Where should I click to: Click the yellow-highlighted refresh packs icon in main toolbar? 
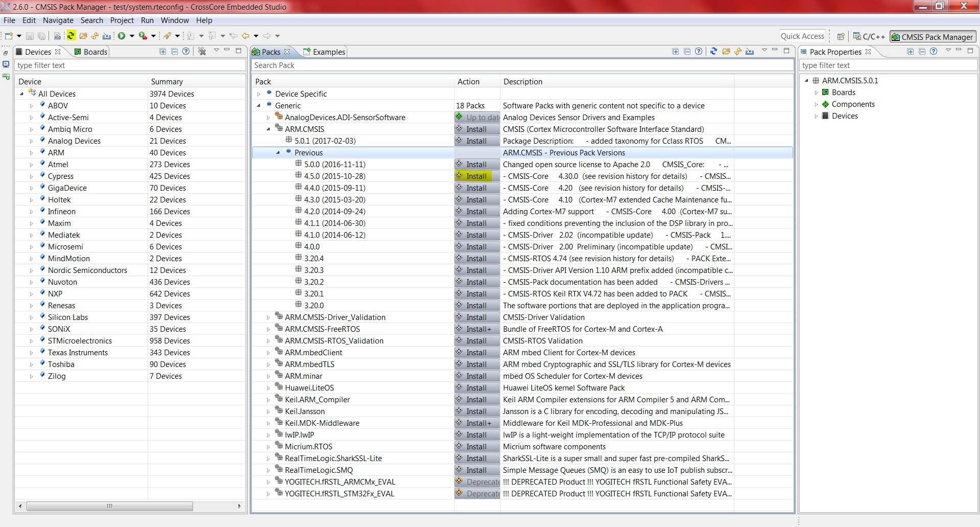(71, 35)
